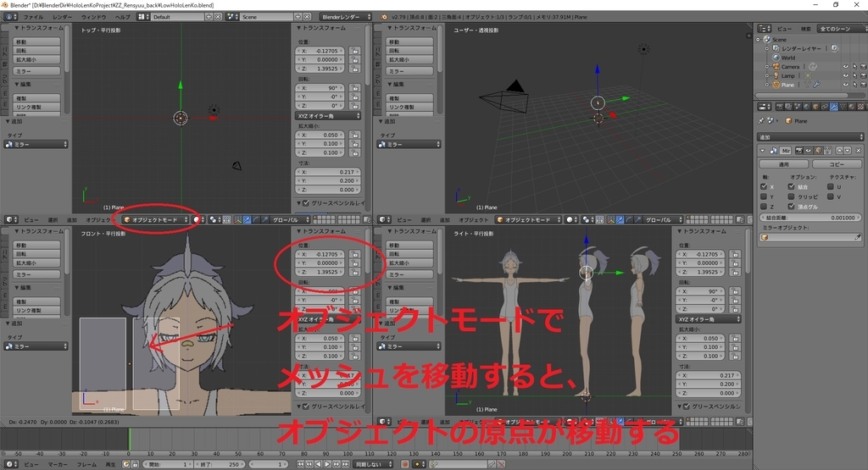Screen dimensions: 868x470
Task: Click the 回転 button in the top view tool shelf
Action: coord(37,51)
